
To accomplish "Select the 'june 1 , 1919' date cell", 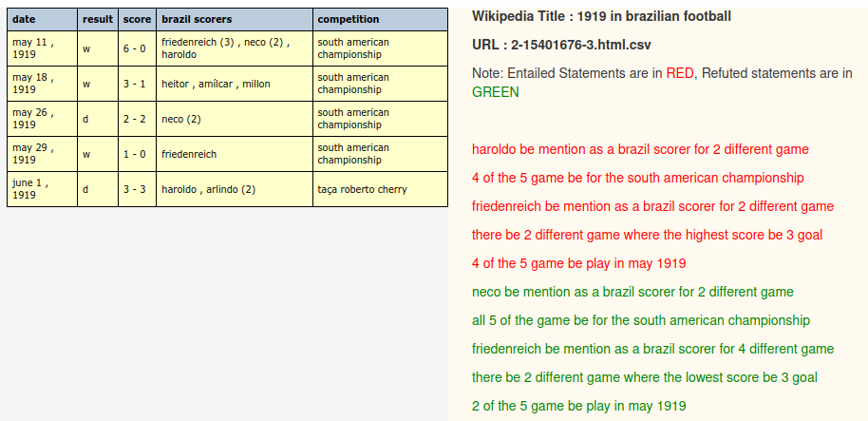I will (42, 189).
